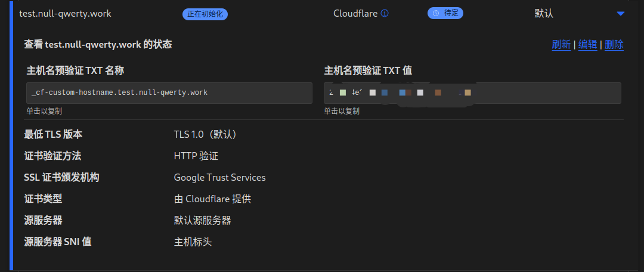Click the 查看 test.null-qwerty.work 的状态 heading

coord(98,44)
